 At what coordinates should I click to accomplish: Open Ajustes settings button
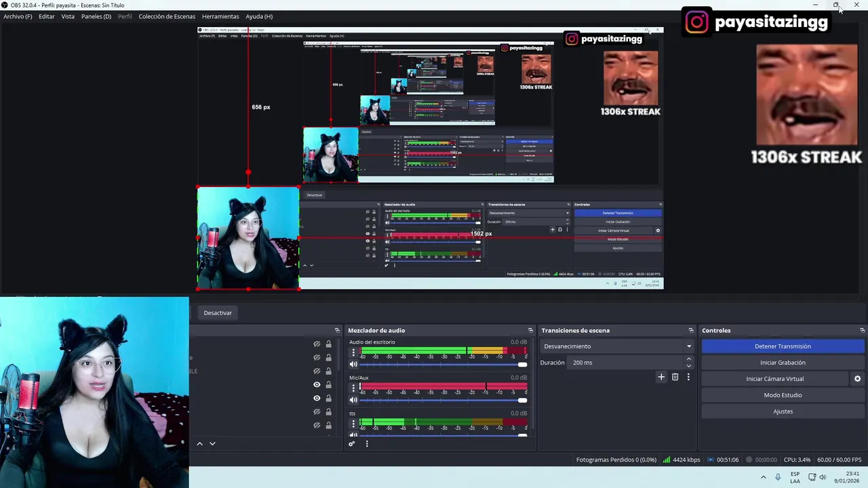coord(783,411)
